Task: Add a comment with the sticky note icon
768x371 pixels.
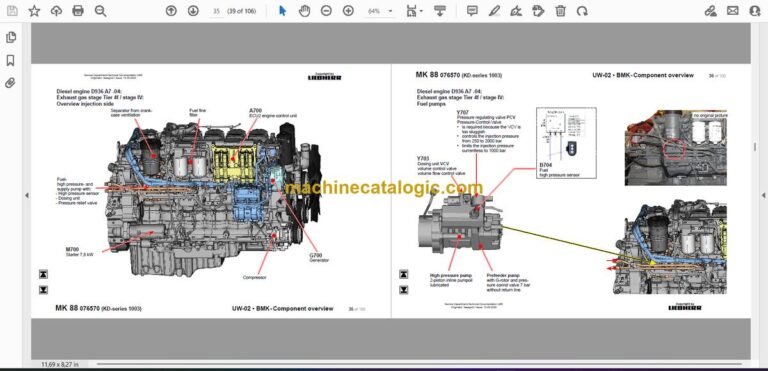Action: click(x=472, y=11)
